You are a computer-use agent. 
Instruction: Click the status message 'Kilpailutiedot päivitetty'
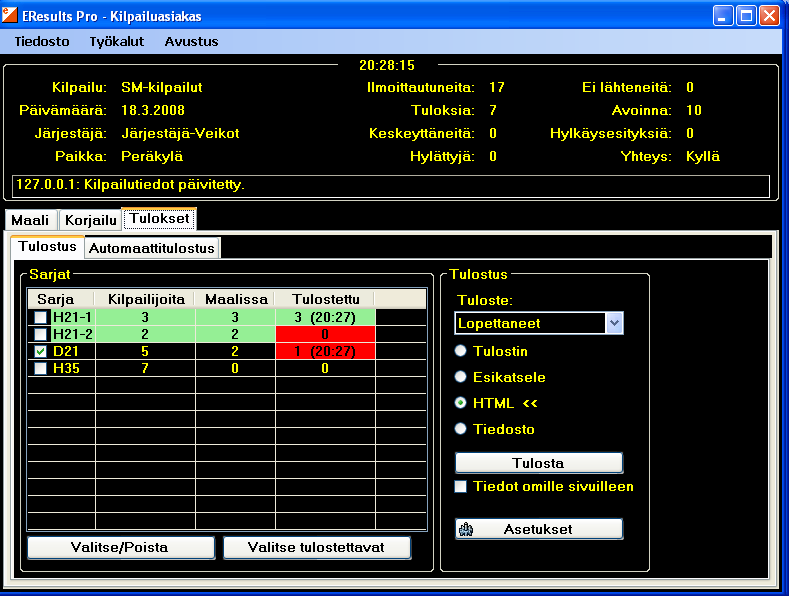coord(164,185)
